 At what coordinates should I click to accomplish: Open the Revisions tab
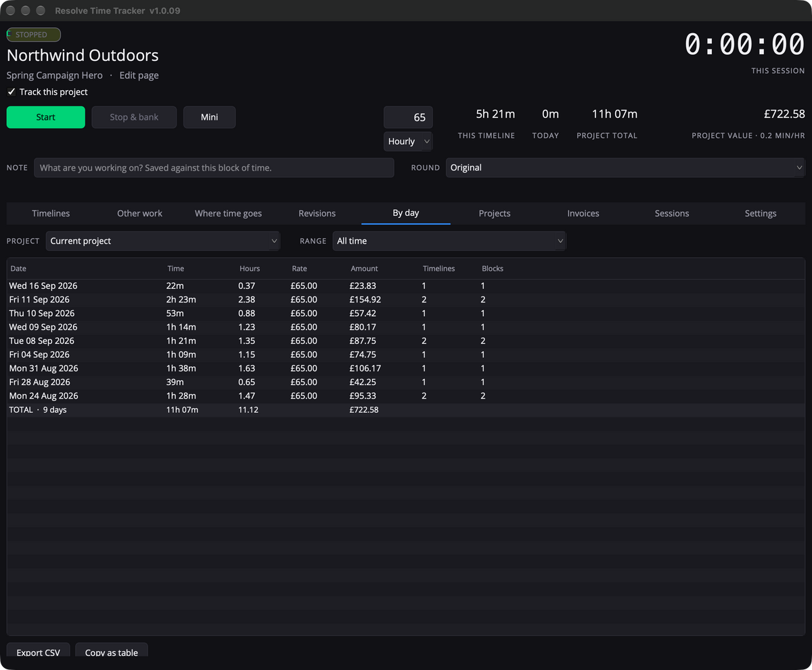[317, 213]
